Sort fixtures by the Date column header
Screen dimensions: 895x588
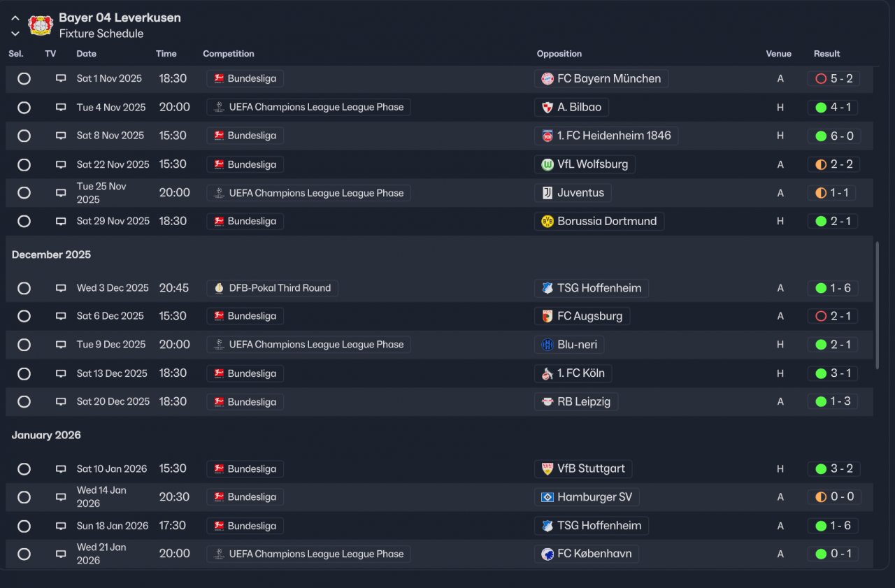(x=87, y=54)
